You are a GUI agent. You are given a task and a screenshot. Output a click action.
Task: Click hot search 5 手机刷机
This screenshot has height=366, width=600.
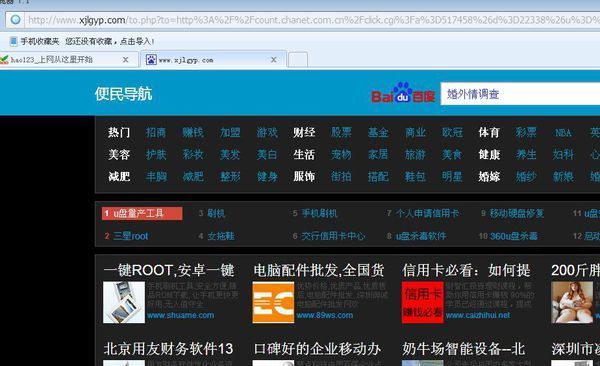coord(320,213)
